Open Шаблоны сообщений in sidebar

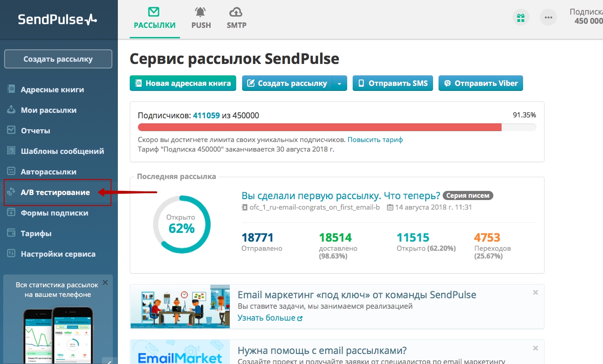pyautogui.click(x=62, y=151)
